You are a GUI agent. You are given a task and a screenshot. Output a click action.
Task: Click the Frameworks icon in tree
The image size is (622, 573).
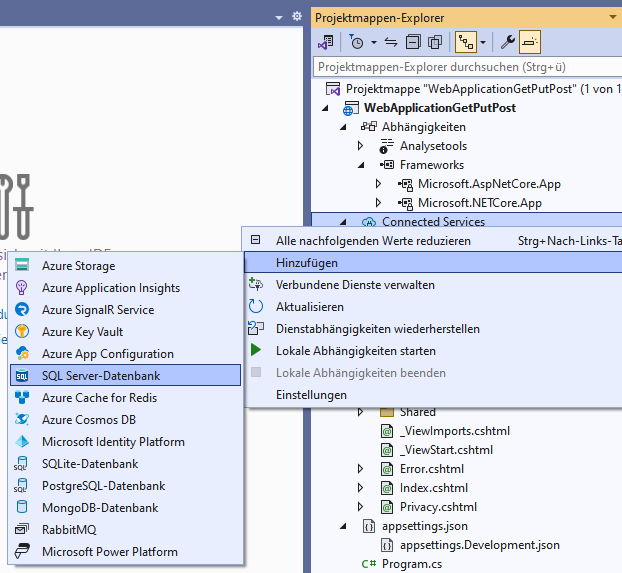coord(387,165)
